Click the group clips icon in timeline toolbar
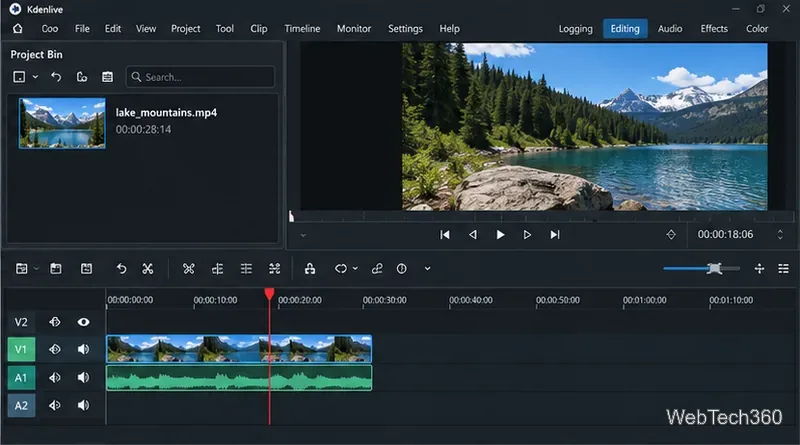Image resolution: width=800 pixels, height=445 pixels. coord(274,269)
